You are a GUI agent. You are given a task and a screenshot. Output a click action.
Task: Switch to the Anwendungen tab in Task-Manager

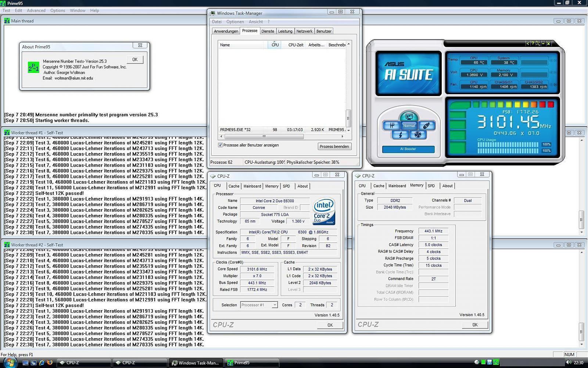[x=226, y=31]
